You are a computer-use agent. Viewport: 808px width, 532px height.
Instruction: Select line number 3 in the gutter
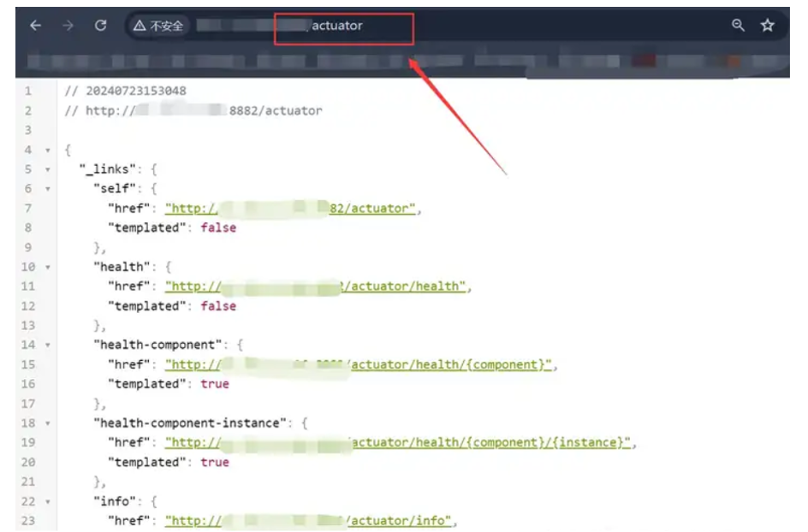pos(28,130)
